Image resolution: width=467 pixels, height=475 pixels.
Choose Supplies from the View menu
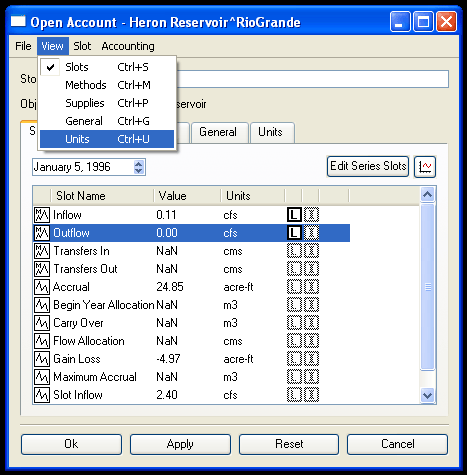point(107,103)
